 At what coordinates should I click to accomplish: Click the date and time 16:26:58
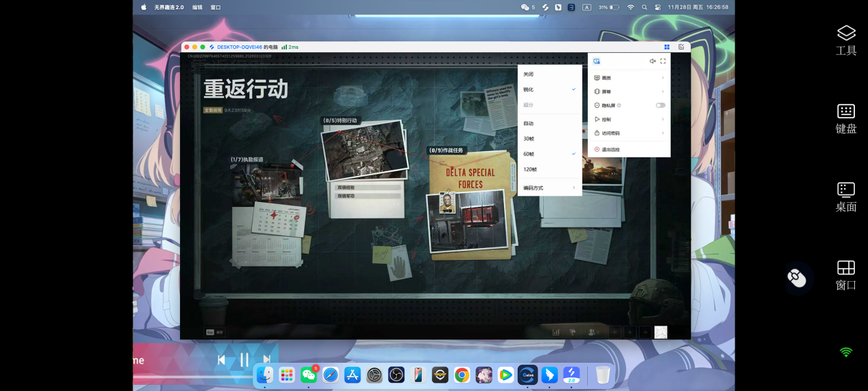pyautogui.click(x=698, y=7)
